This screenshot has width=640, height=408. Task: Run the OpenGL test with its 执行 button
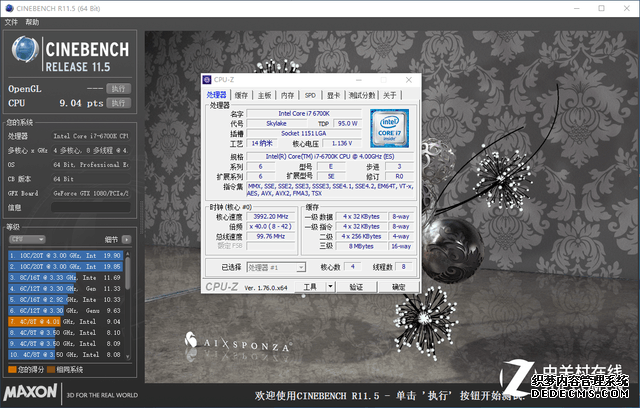click(118, 89)
